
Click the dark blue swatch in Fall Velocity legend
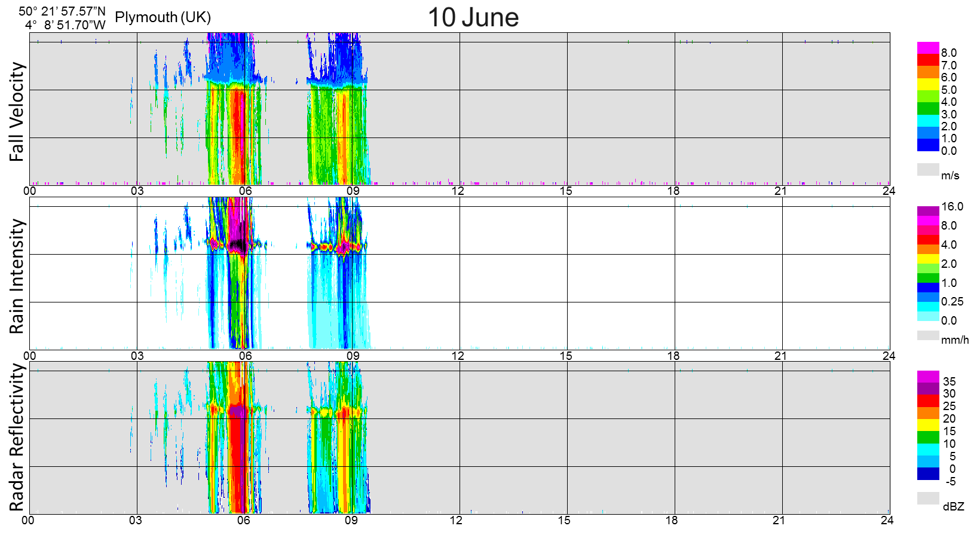coord(928,145)
